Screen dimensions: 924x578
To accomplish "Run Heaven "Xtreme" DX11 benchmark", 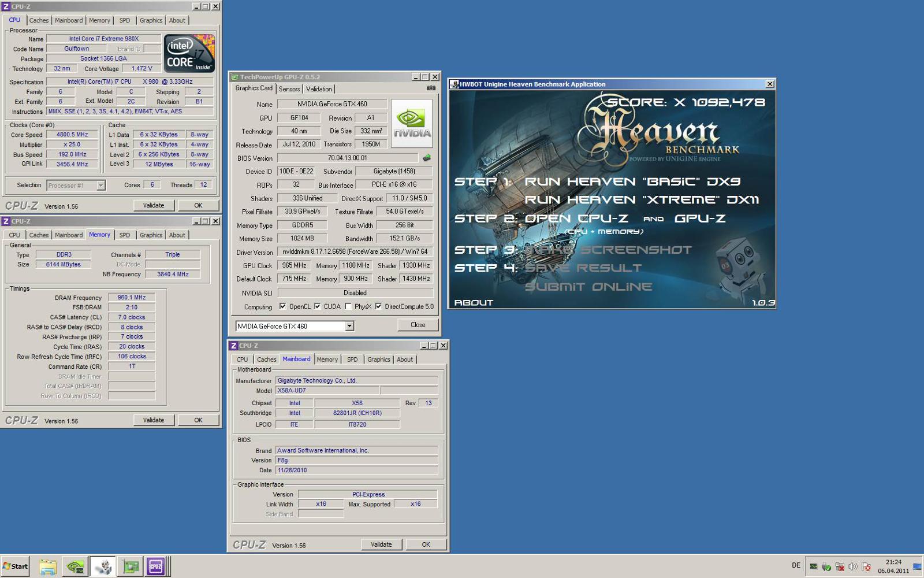I will (642, 200).
